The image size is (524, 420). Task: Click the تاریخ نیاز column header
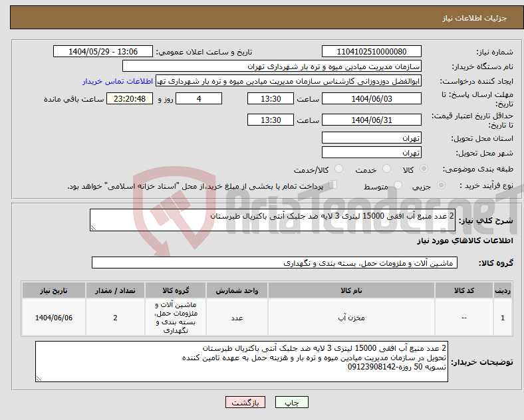click(x=54, y=290)
